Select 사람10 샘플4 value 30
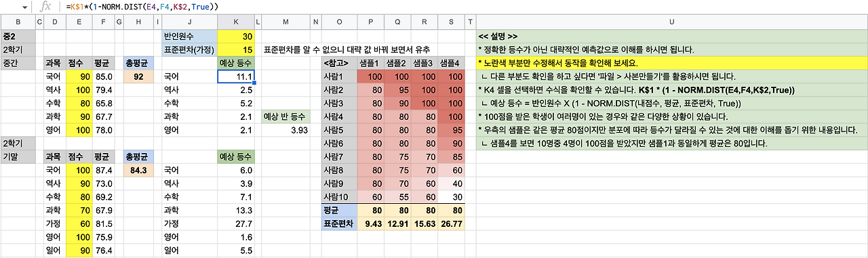 click(x=451, y=197)
